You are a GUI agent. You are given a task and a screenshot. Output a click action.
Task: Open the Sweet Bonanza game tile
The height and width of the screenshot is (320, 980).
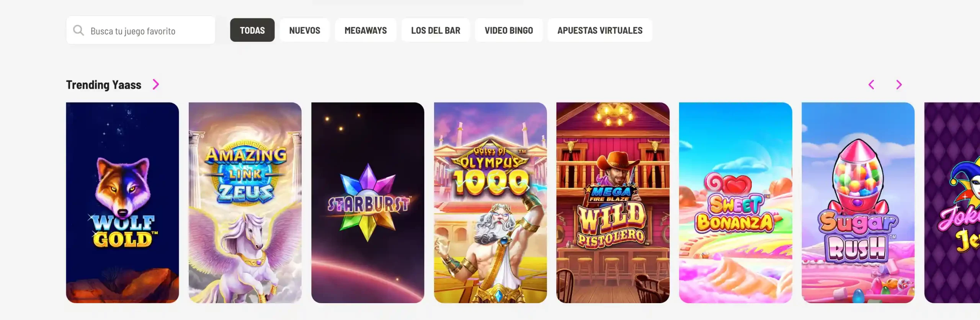(735, 202)
